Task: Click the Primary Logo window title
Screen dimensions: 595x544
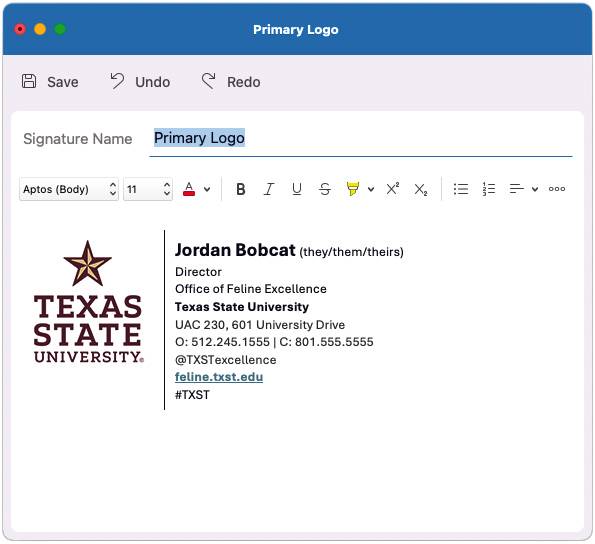Action: [296, 30]
